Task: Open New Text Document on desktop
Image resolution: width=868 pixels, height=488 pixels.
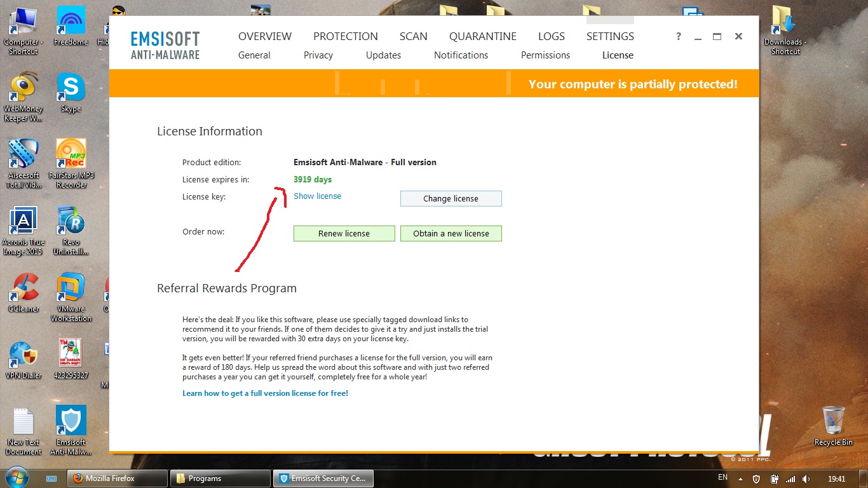Action: click(x=24, y=431)
